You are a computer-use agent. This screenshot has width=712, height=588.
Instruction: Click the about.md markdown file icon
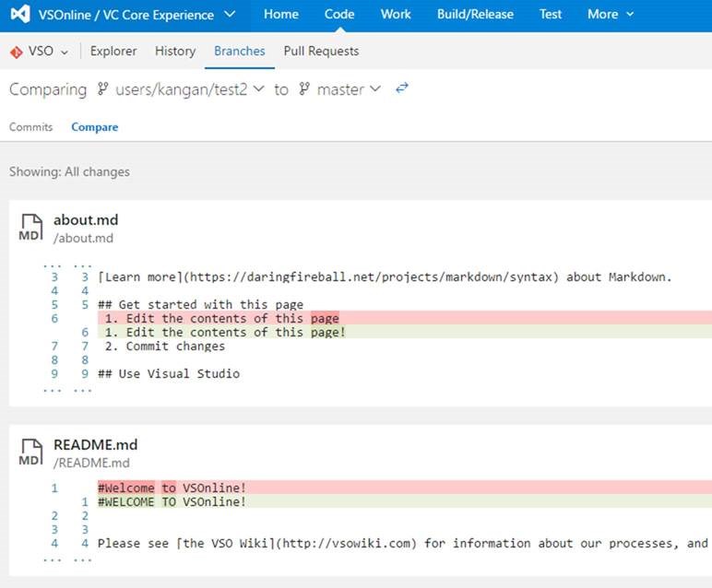point(30,228)
